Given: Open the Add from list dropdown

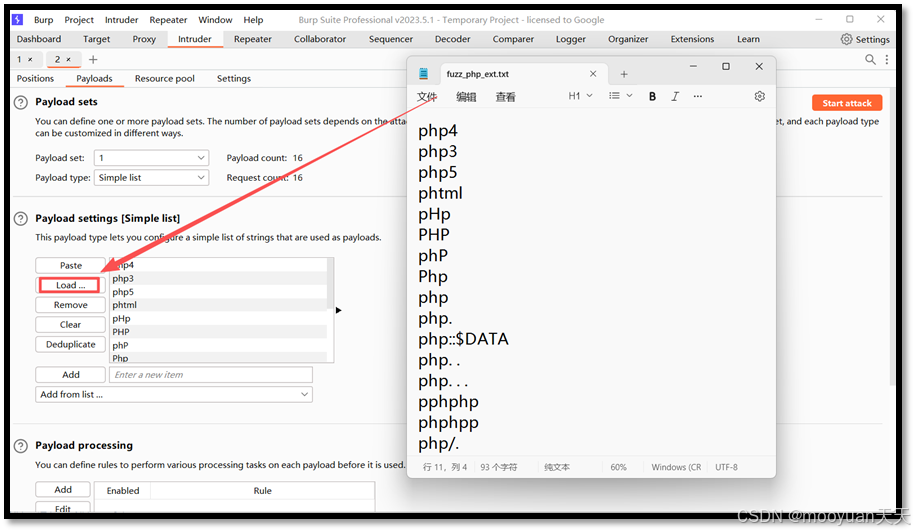Looking at the screenshot, I should (x=174, y=395).
